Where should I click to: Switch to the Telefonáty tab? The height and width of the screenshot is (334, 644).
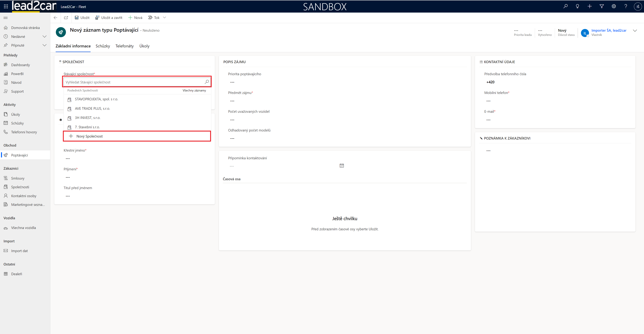point(124,46)
